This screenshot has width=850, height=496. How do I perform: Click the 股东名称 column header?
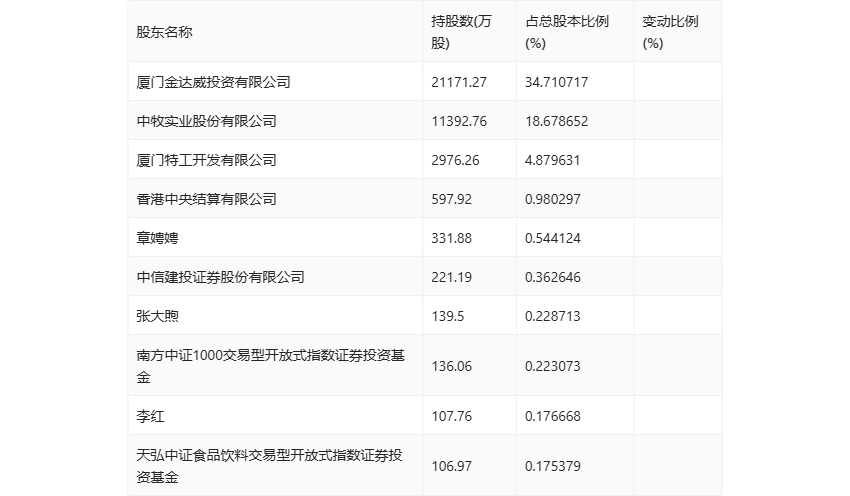(164, 32)
